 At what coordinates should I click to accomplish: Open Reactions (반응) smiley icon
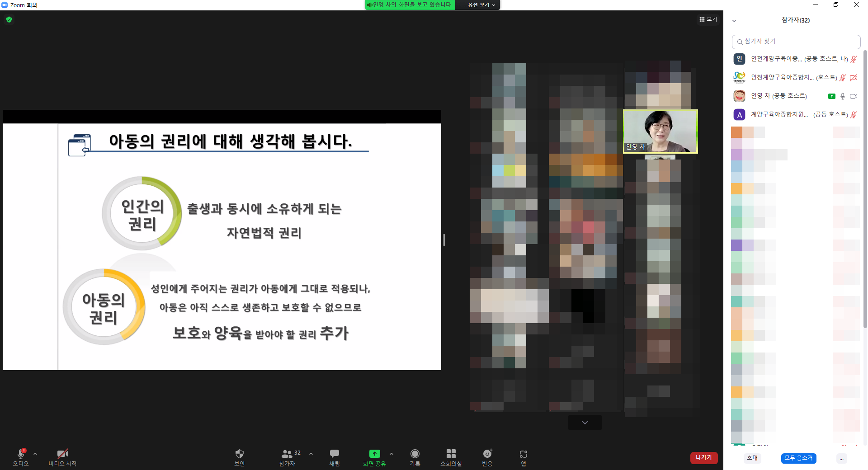pyautogui.click(x=487, y=454)
